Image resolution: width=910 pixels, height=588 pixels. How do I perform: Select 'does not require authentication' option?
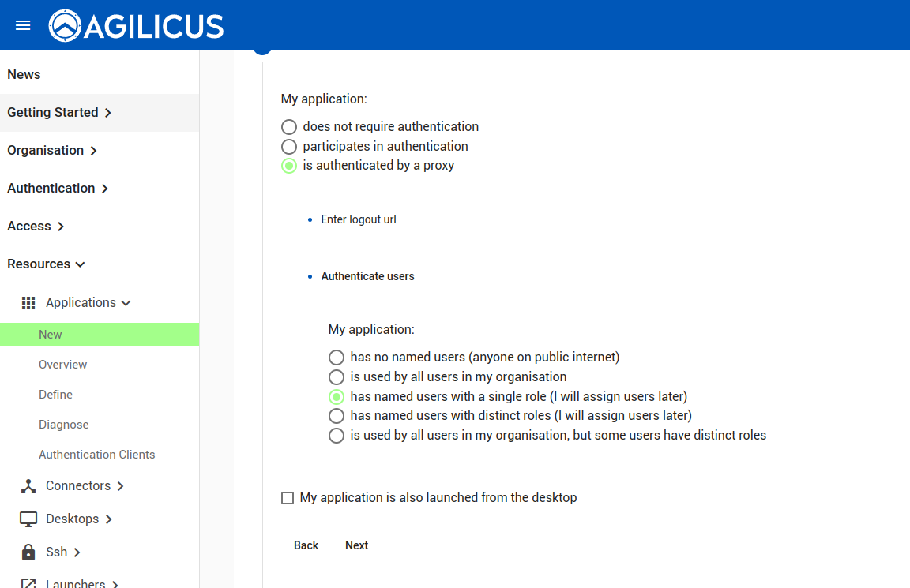point(289,127)
